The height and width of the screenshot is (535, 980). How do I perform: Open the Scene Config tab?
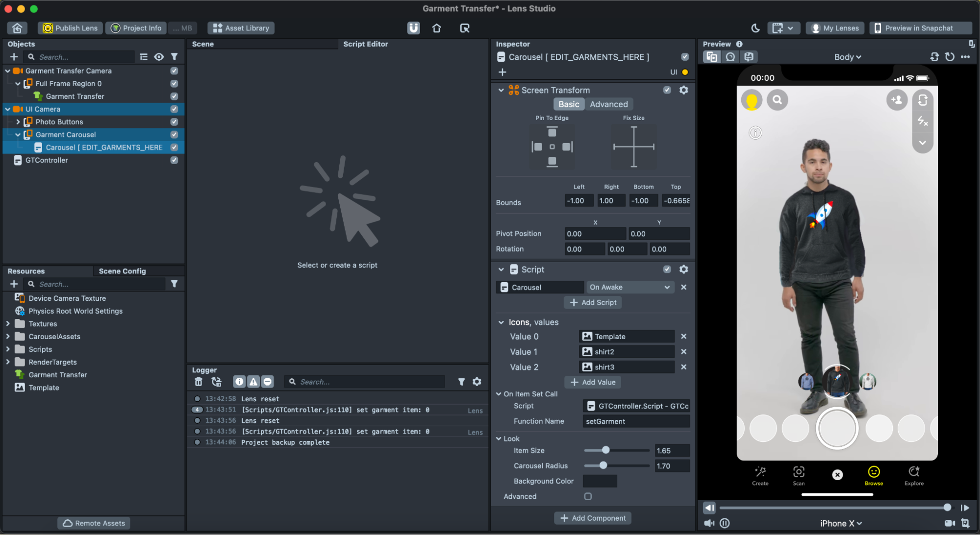pos(122,271)
